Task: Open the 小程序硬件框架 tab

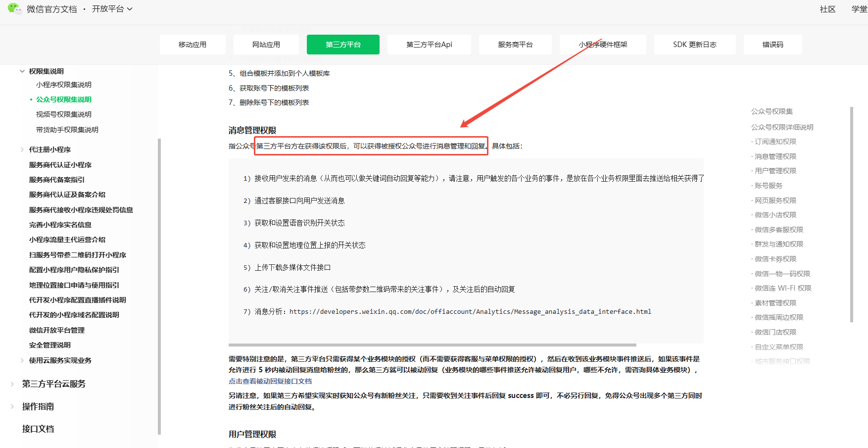Action: tap(603, 45)
